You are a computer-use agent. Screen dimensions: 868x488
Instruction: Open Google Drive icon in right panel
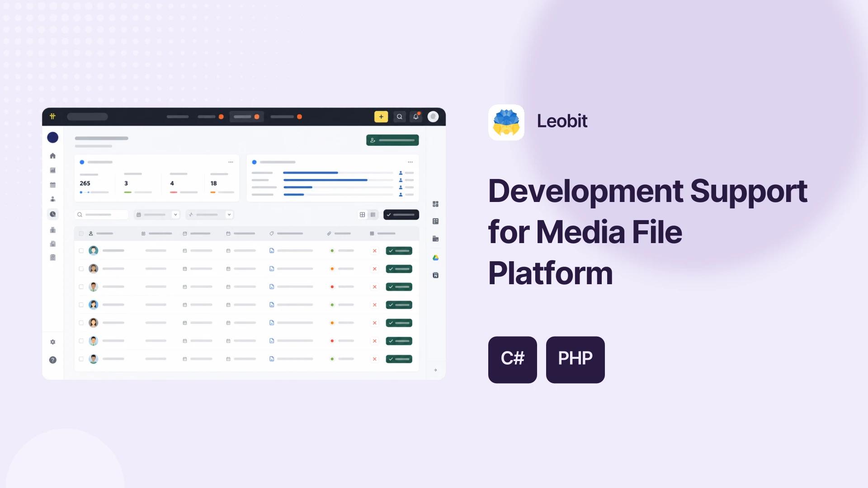point(435,258)
